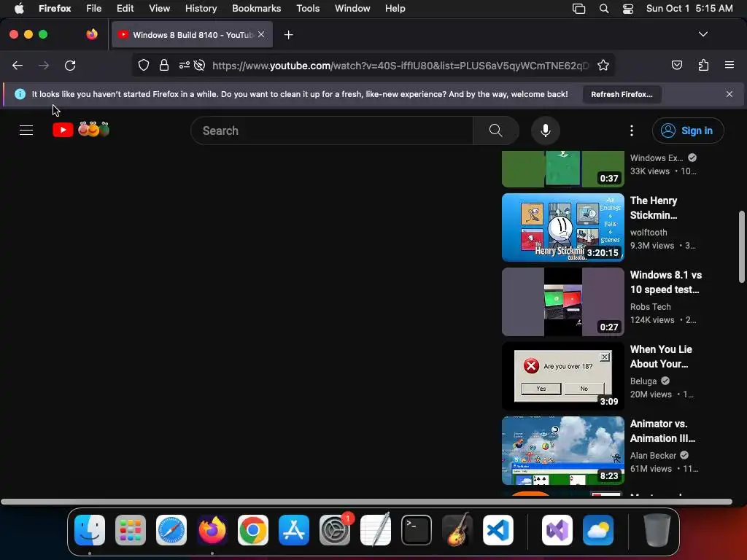Open the Apple menu
Image resolution: width=747 pixels, height=560 pixels.
[19, 8]
